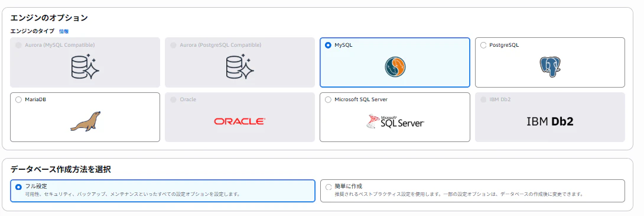Click the red ORACLE logo

tap(240, 121)
